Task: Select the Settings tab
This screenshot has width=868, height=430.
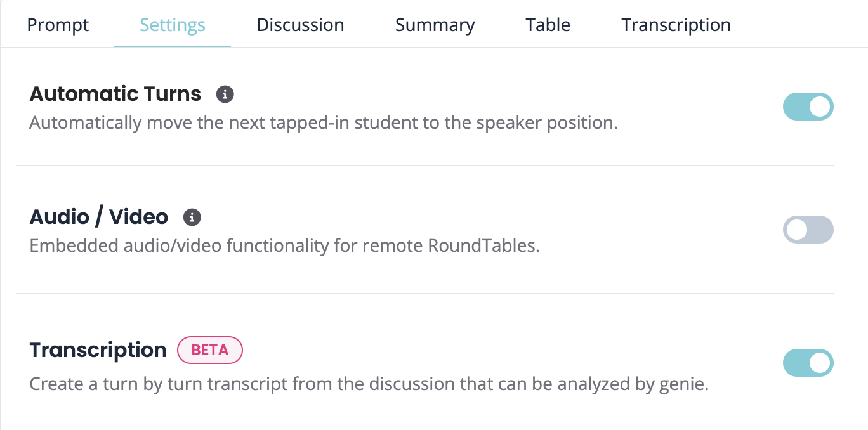Action: pos(173,25)
